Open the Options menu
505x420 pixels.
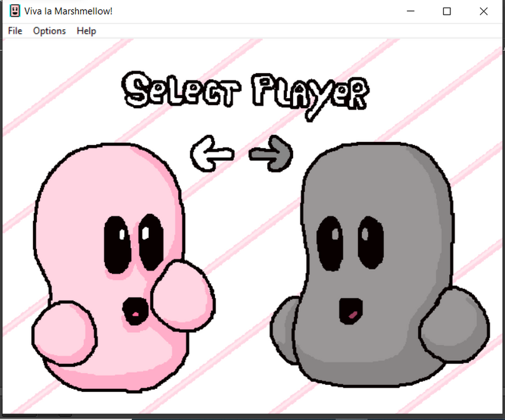tap(49, 31)
